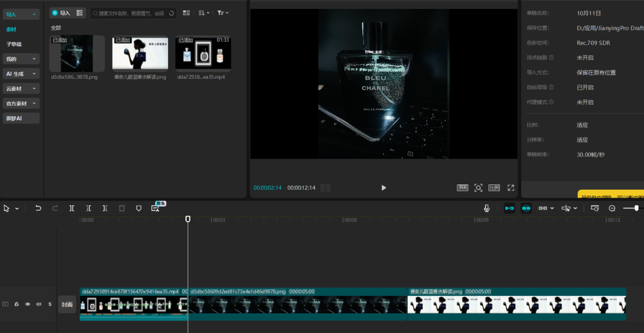Click the shield marker icon in timeline toolbar

[138, 208]
